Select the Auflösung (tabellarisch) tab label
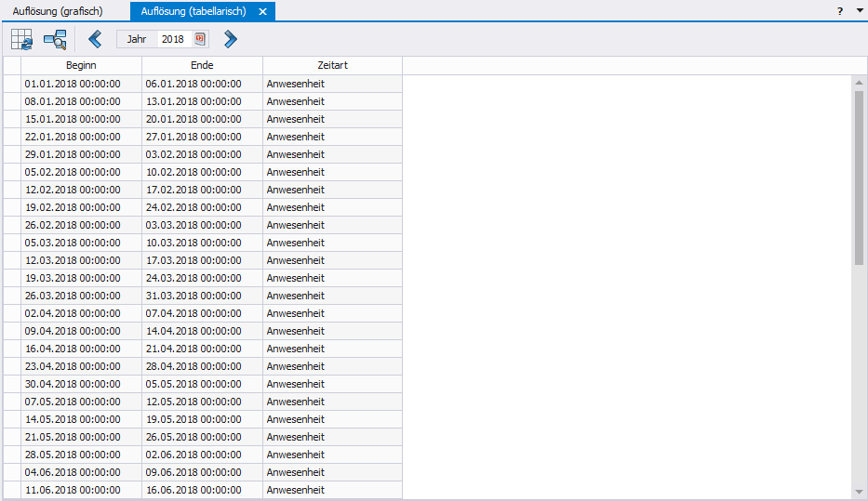This screenshot has width=868, height=501. (191, 11)
